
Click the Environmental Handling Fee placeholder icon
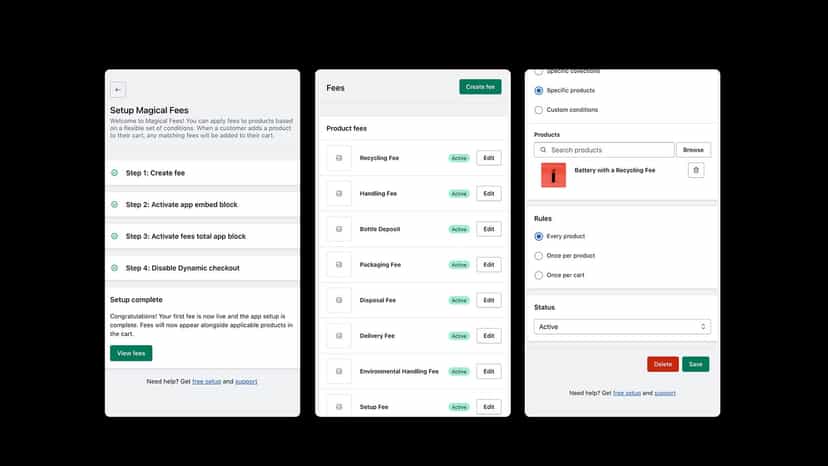point(339,371)
